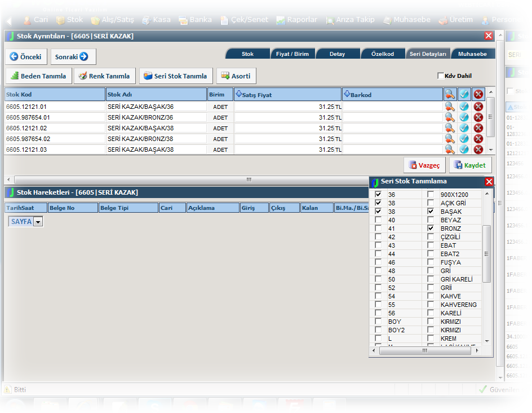
Task: Click search icon for row 6605.12121.03
Action: pyautogui.click(x=450, y=150)
